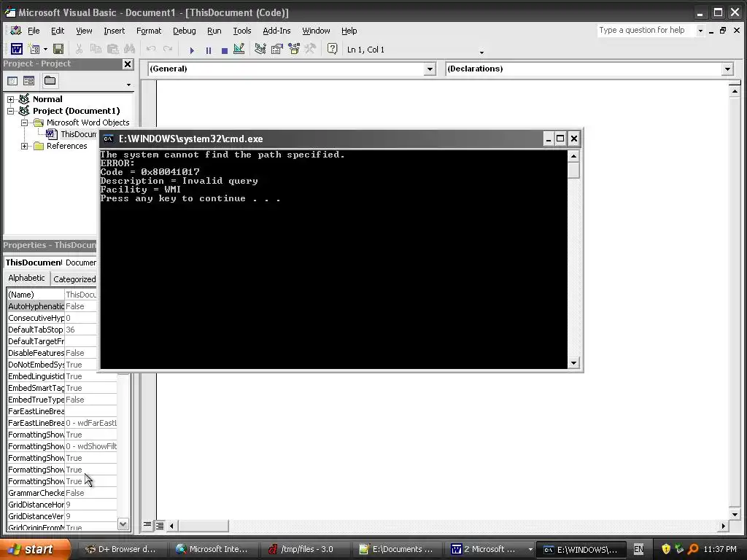Click Full Module View button at code window bottom

tap(160, 526)
